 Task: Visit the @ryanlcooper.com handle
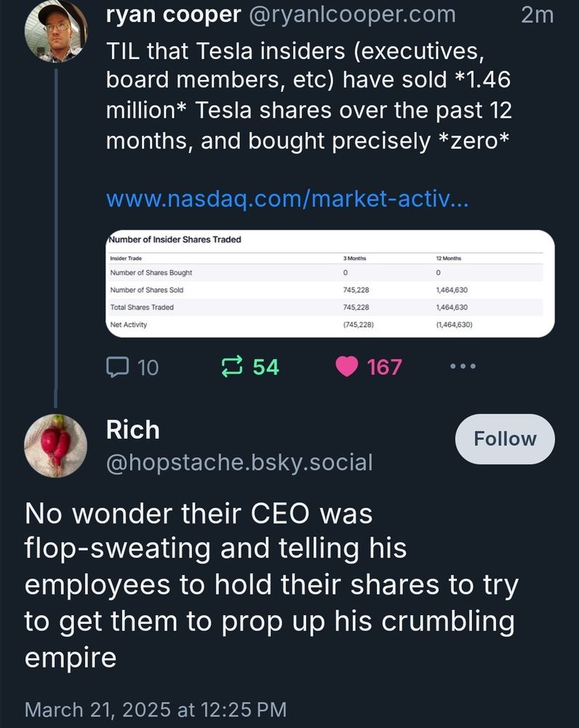[352, 15]
